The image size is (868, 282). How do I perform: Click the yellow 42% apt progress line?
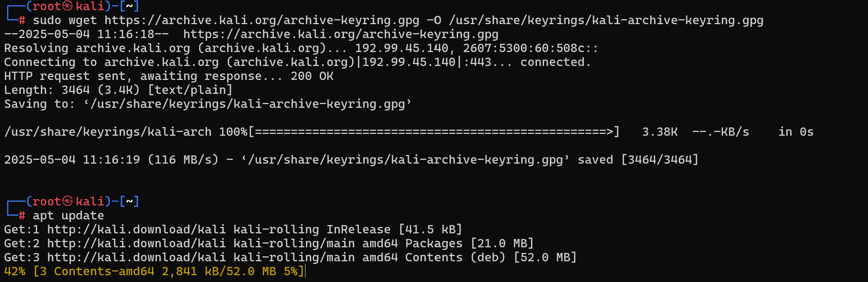point(154,271)
